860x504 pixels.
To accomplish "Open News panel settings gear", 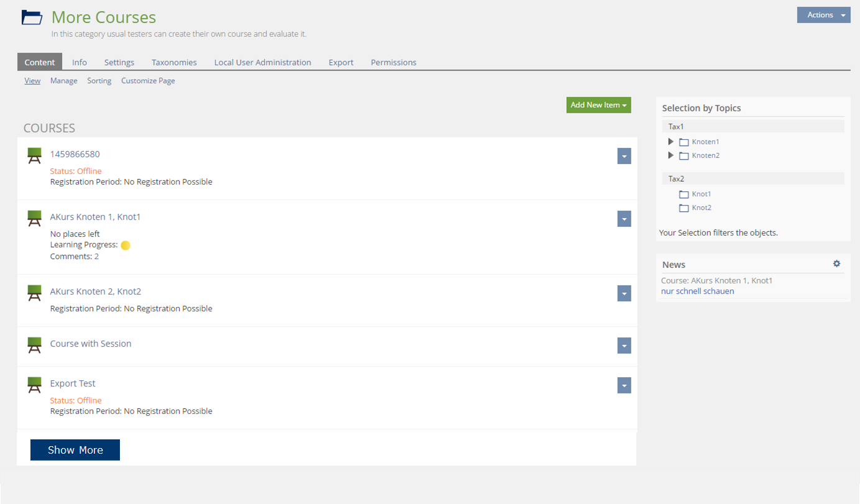I will (x=836, y=264).
